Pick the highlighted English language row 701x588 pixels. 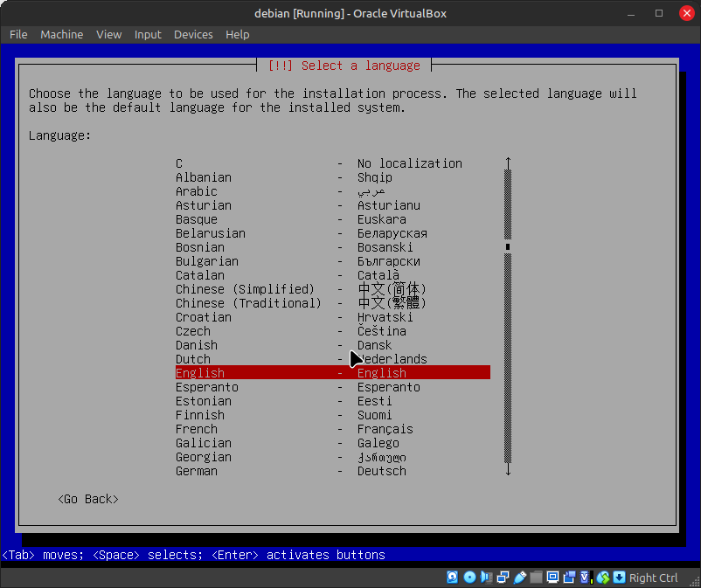[x=332, y=373]
